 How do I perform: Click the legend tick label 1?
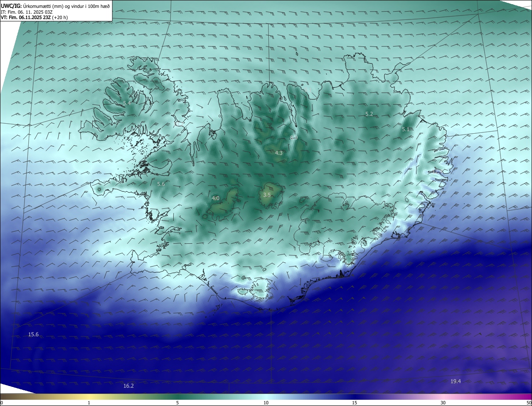tap(89, 403)
